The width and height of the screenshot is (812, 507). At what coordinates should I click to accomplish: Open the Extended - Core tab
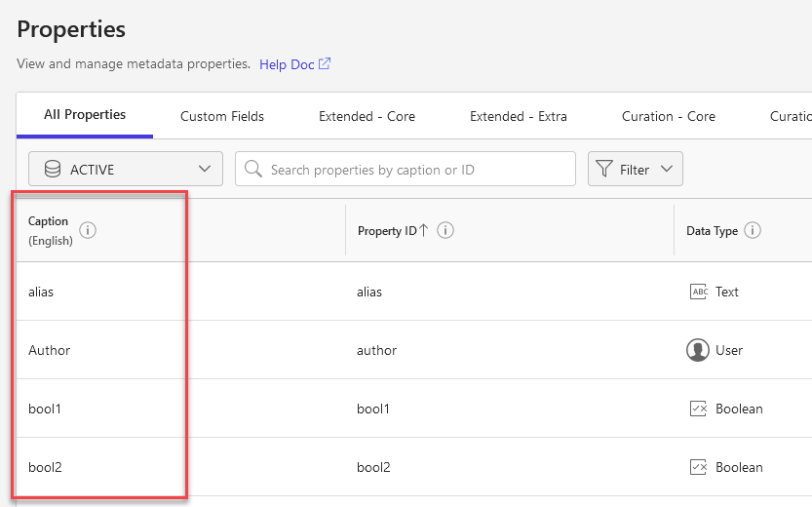[x=367, y=116]
